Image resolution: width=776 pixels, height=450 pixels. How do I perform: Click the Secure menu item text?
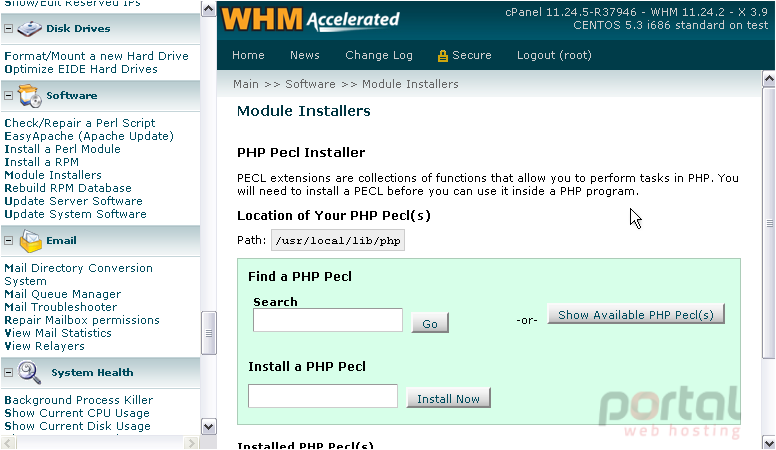coord(472,55)
